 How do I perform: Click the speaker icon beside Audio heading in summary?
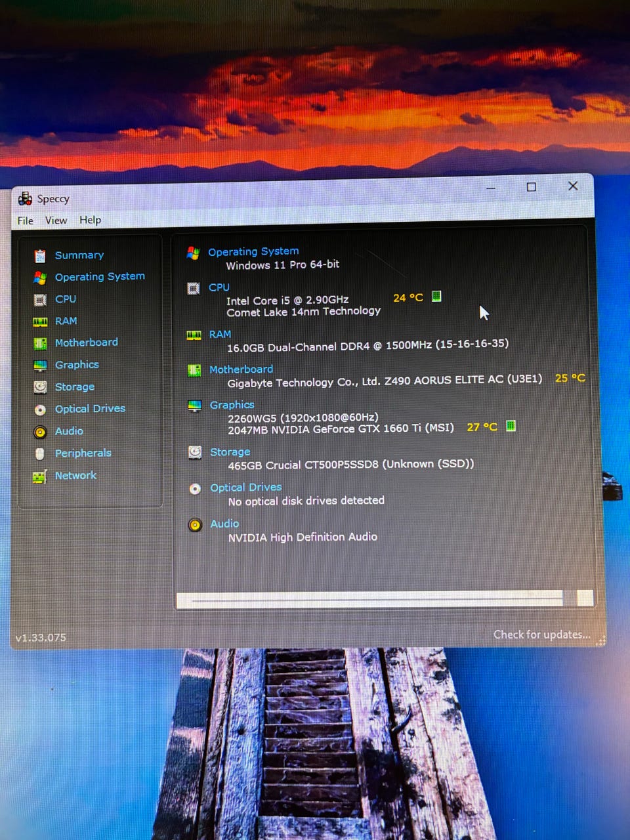click(x=195, y=525)
